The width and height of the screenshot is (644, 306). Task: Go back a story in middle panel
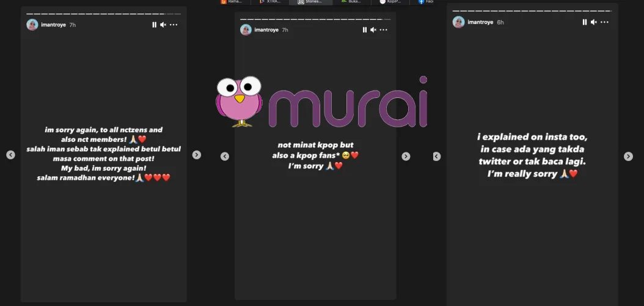225,157
